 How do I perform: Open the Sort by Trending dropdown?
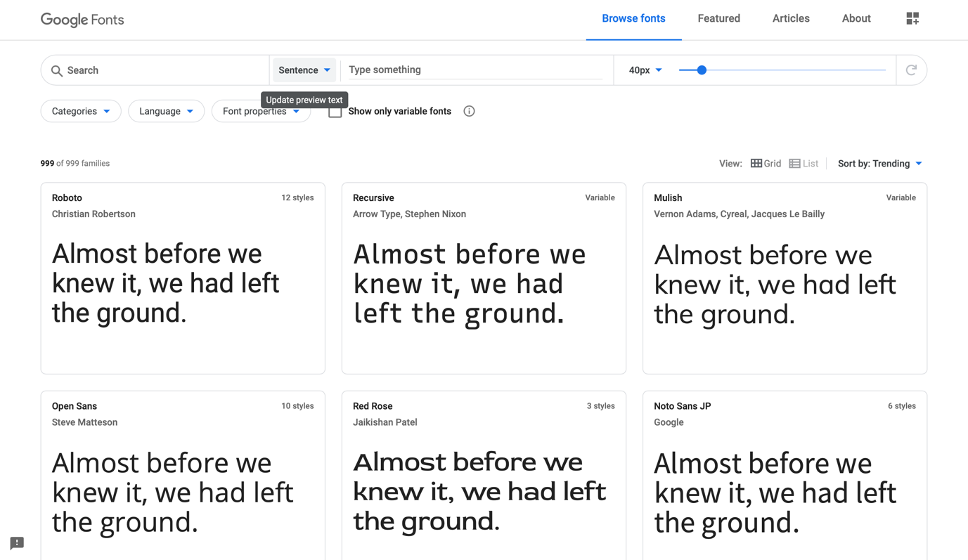[879, 164]
